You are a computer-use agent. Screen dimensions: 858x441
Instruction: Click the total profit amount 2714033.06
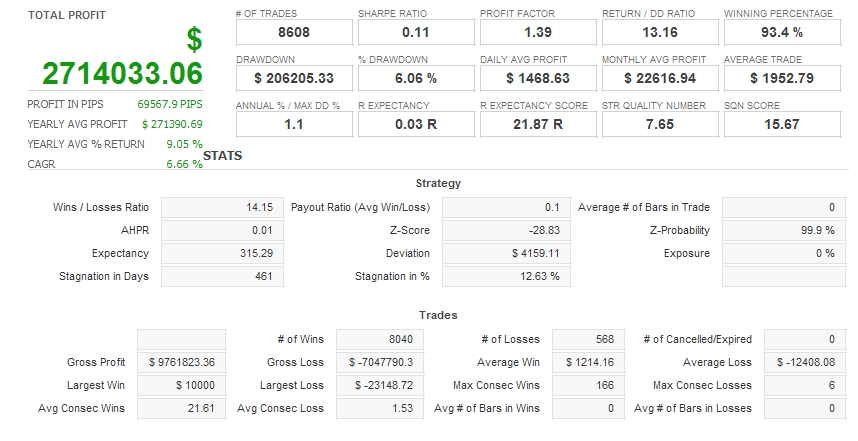click(x=122, y=73)
